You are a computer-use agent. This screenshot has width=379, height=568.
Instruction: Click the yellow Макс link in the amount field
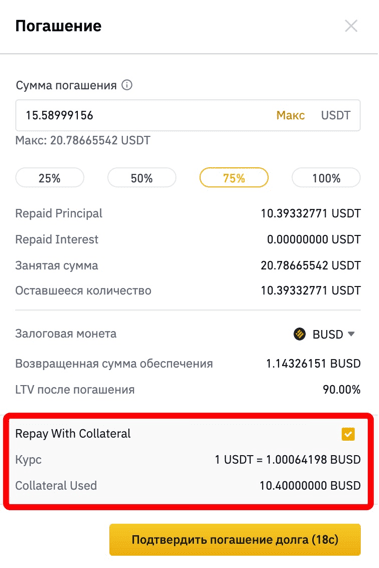point(290,115)
